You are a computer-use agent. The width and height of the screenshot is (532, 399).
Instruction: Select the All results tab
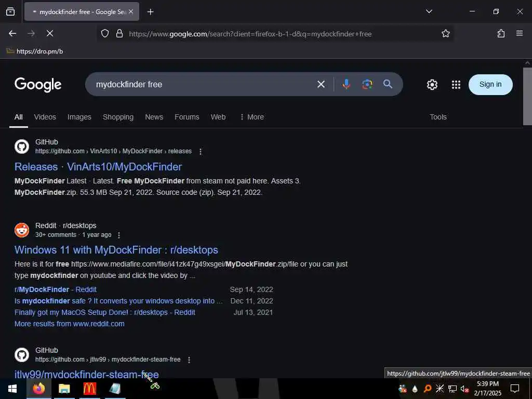(x=19, y=117)
